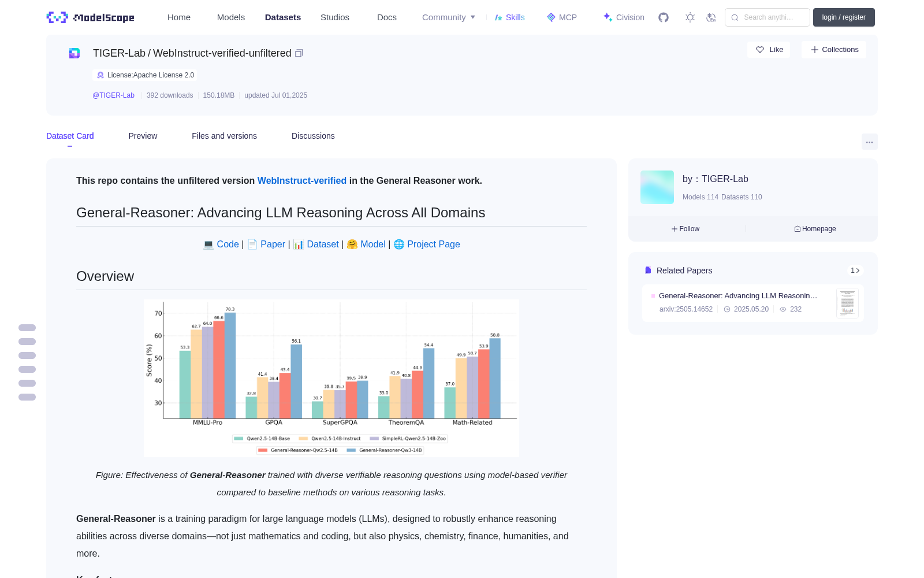924x578 pixels.
Task: Open the General-Reasoner paper thumbnail
Action: [847, 303]
